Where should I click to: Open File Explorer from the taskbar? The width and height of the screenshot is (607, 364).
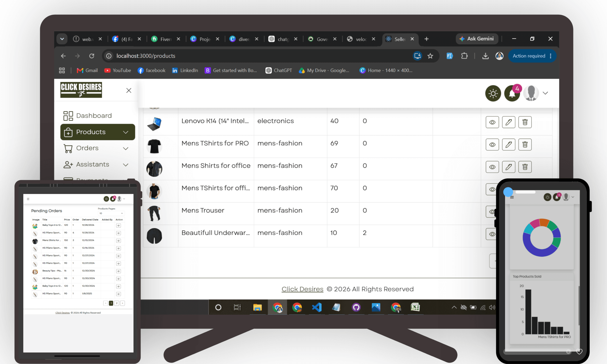click(x=257, y=307)
